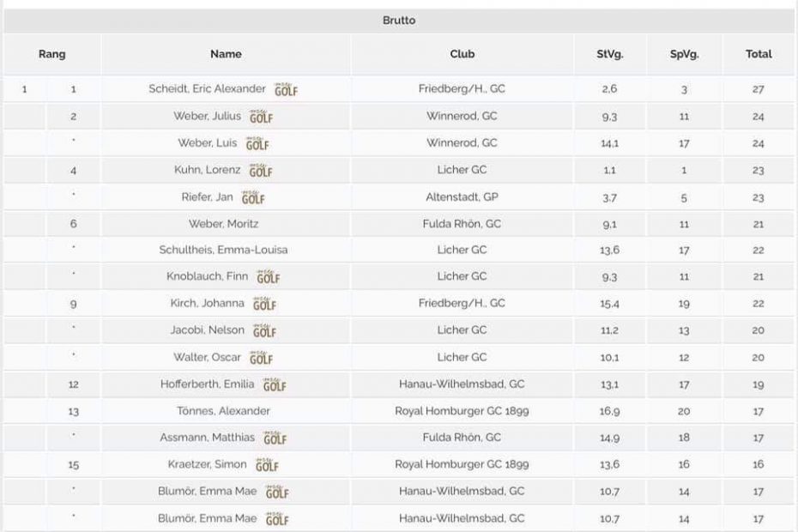Open player entry Tönnes, Alexander
This screenshot has width=798, height=532.
[223, 411]
